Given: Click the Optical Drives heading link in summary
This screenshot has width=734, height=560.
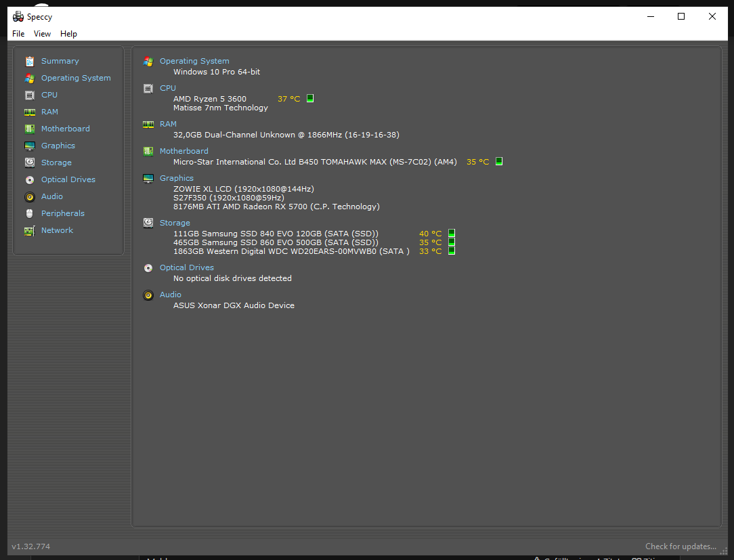Looking at the screenshot, I should [x=187, y=267].
